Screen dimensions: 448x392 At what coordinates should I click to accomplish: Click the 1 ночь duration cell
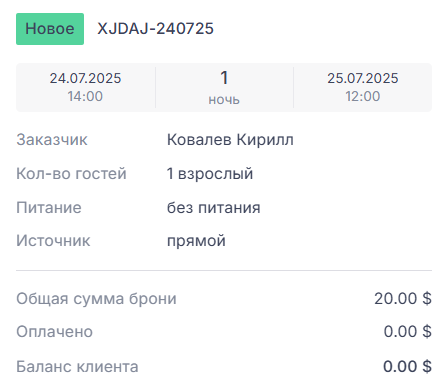tap(224, 87)
